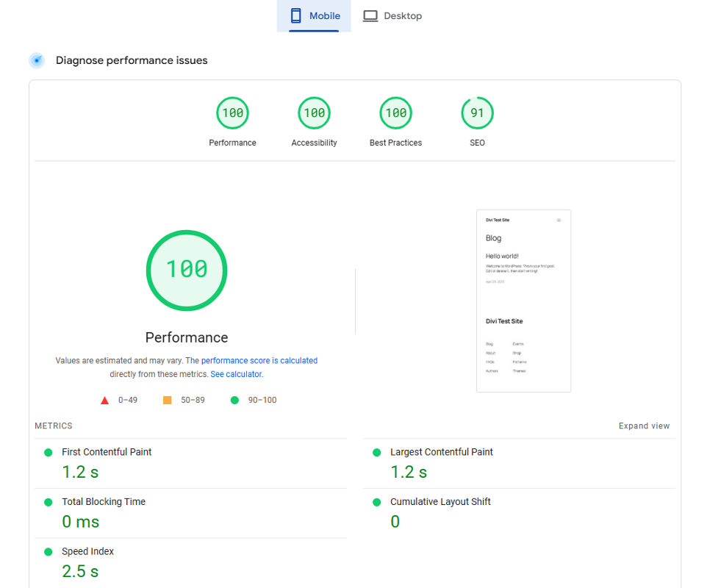Click the orange square 50–89 legend icon
The height and width of the screenshot is (588, 721).
click(167, 401)
